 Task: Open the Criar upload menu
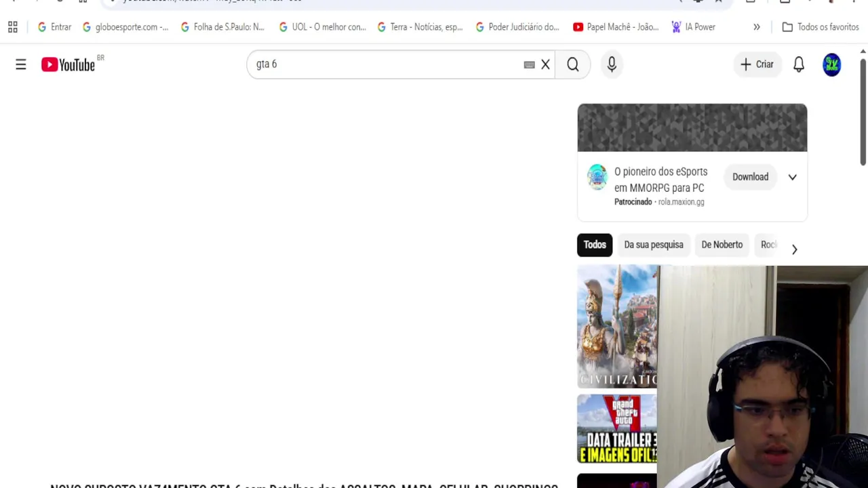tap(757, 64)
